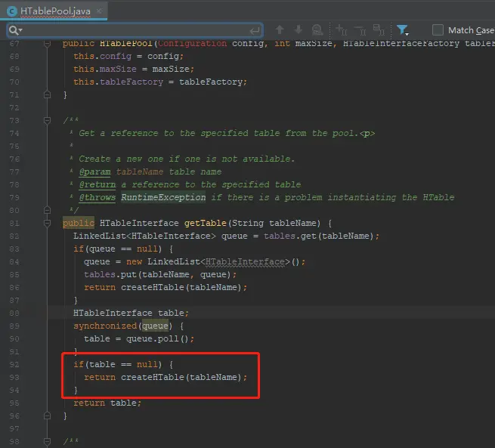
Task: Click 'tables.put' on line 85
Action: pyautogui.click(x=110, y=274)
